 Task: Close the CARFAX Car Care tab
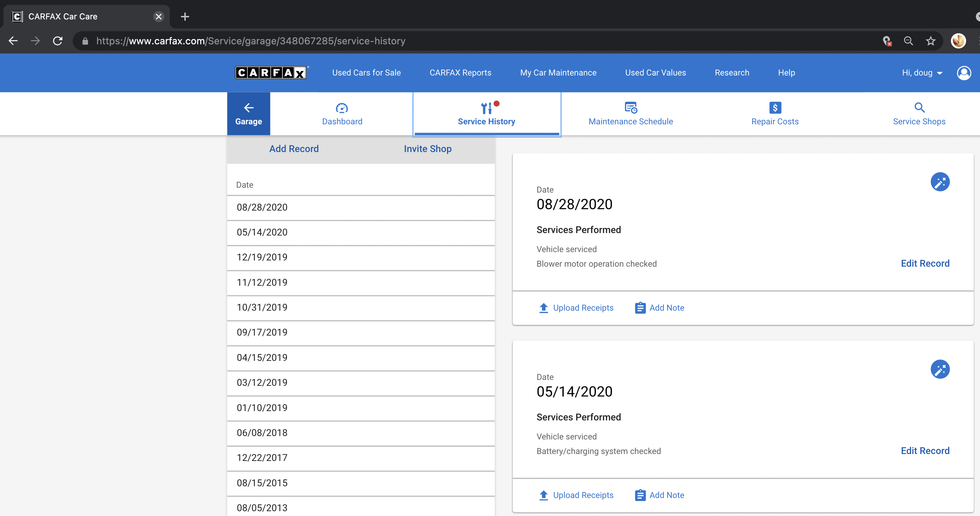(159, 17)
